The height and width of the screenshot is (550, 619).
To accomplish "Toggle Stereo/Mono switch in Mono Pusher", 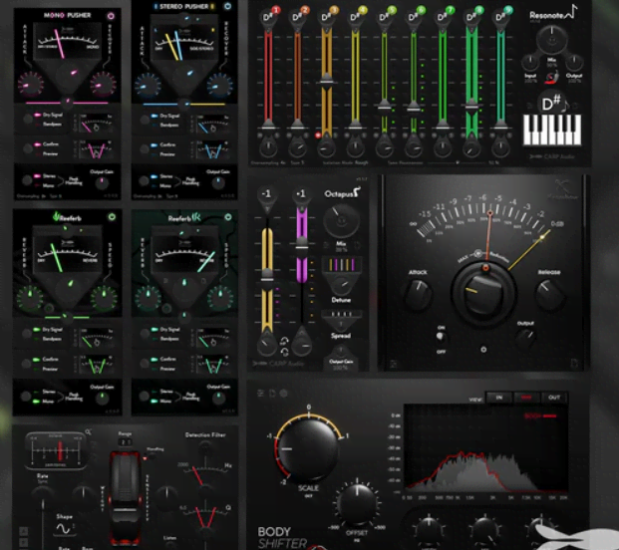I will [27, 180].
